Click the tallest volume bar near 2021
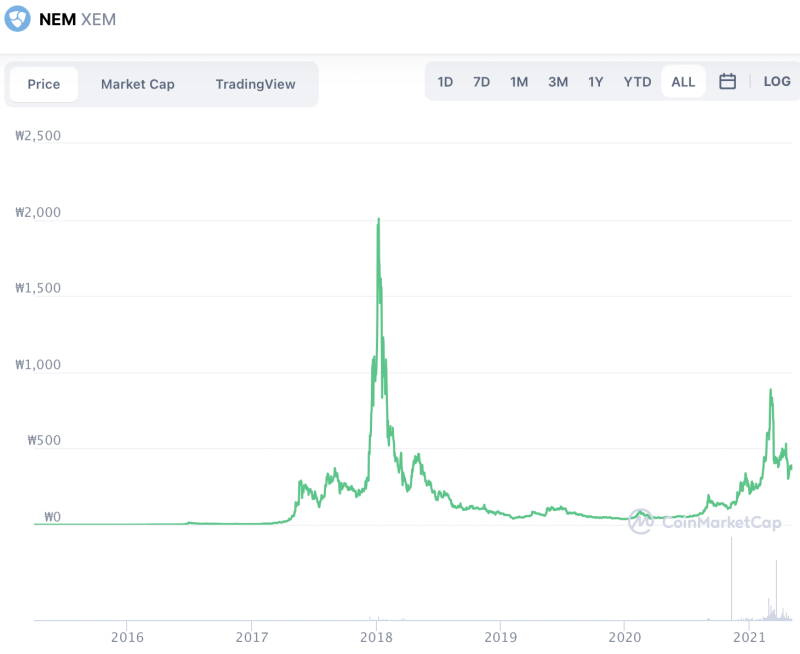Image resolution: width=800 pixels, height=654 pixels. click(x=731, y=579)
